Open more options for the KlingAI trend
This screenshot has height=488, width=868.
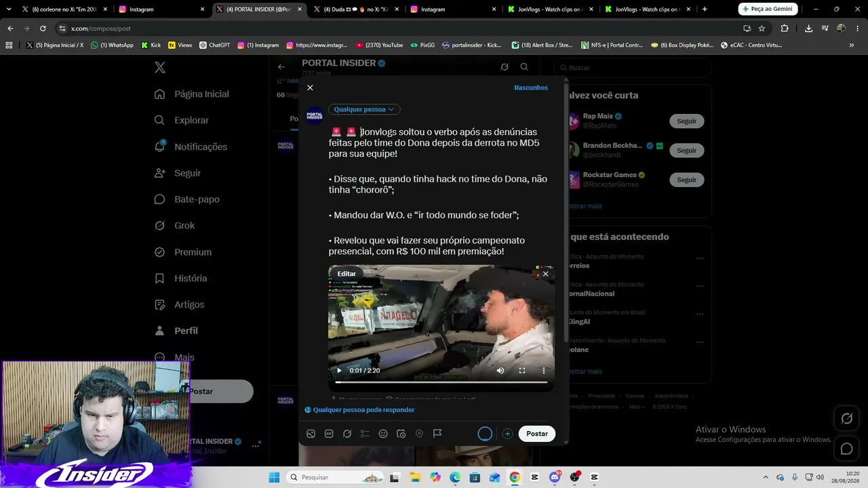coord(700,314)
